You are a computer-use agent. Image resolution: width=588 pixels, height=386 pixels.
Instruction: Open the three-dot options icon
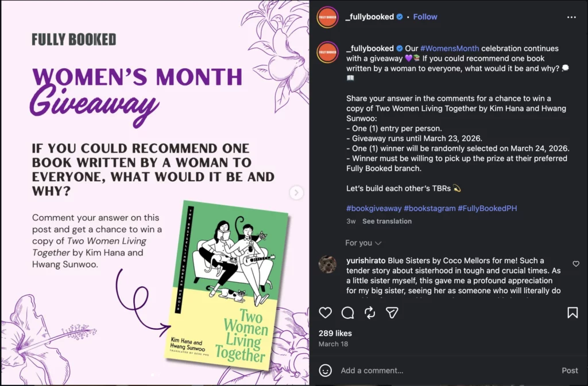point(572,17)
